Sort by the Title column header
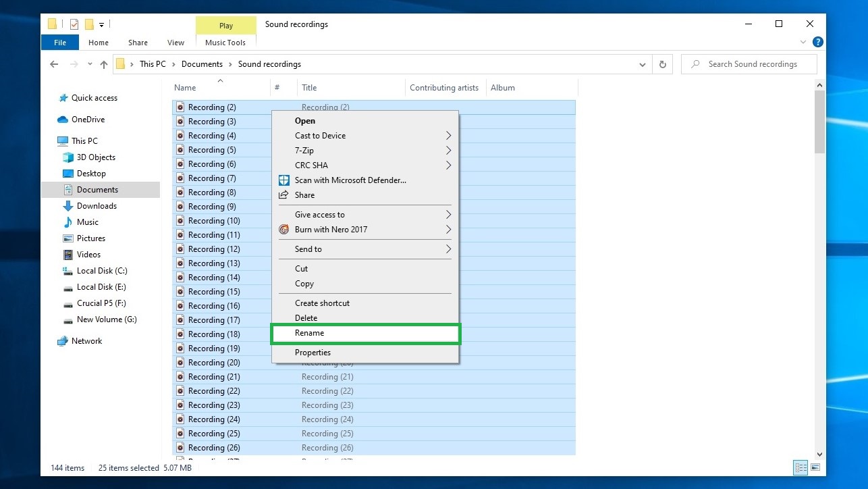868x489 pixels. (351, 88)
